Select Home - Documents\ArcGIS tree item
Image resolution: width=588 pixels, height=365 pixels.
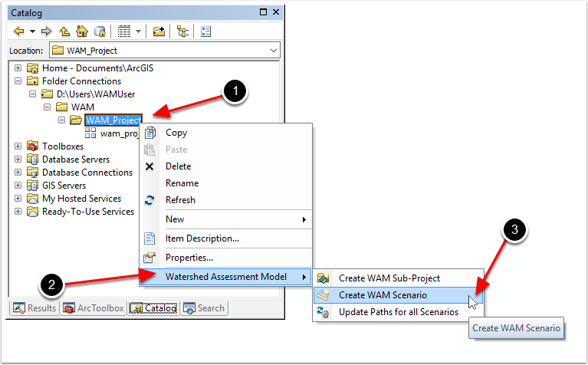pos(97,68)
